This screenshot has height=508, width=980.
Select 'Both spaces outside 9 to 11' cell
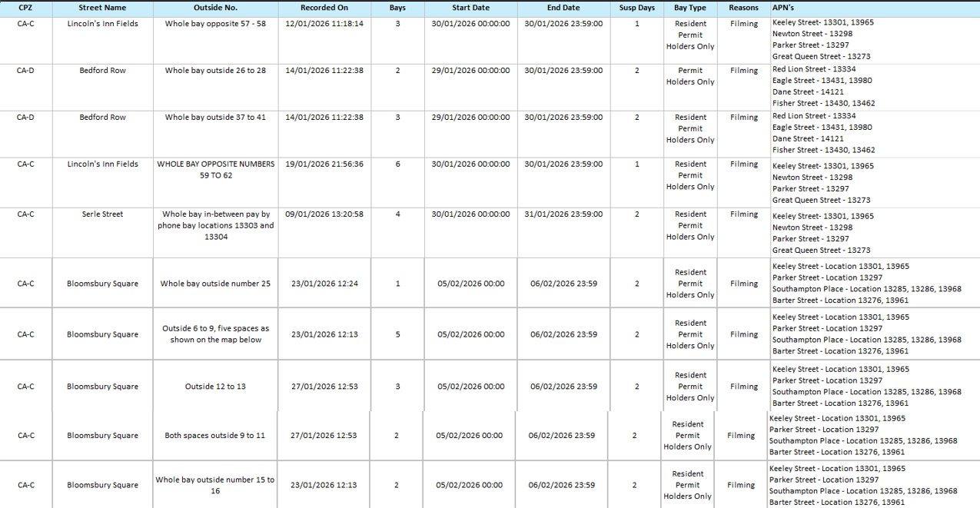click(215, 436)
